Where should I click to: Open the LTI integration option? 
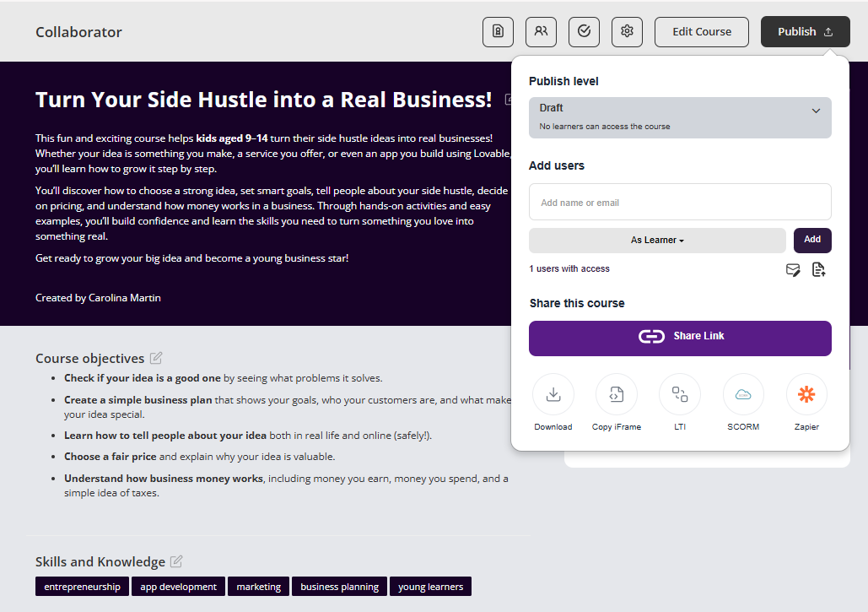point(680,395)
